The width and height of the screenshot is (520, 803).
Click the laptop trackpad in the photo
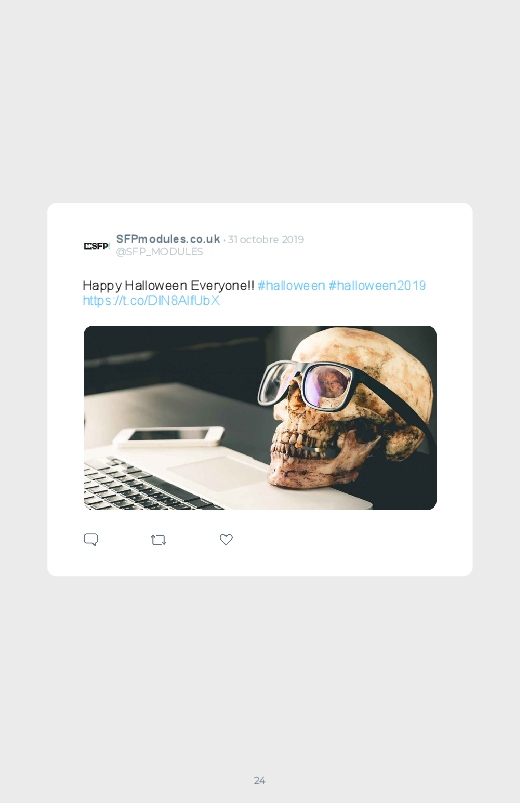tap(219, 472)
